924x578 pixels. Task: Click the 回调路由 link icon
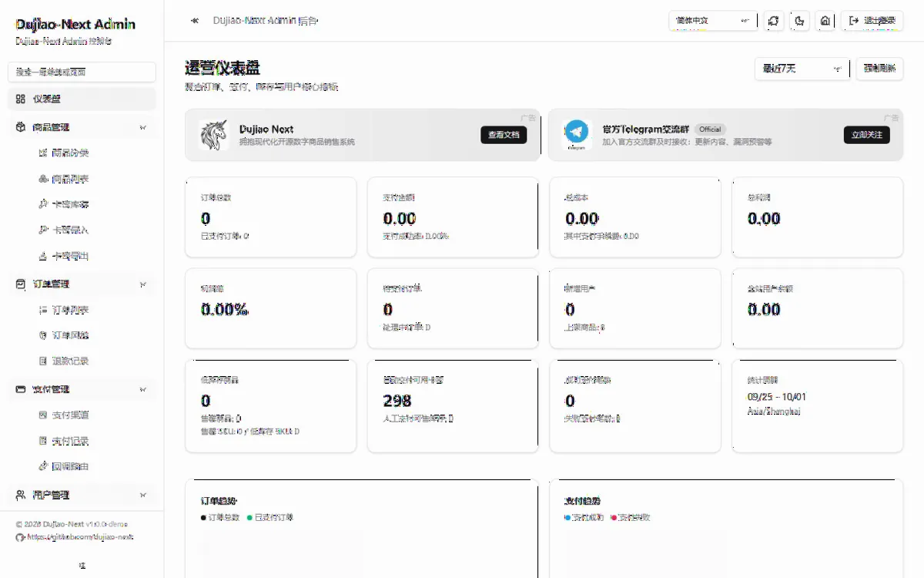pyautogui.click(x=43, y=466)
